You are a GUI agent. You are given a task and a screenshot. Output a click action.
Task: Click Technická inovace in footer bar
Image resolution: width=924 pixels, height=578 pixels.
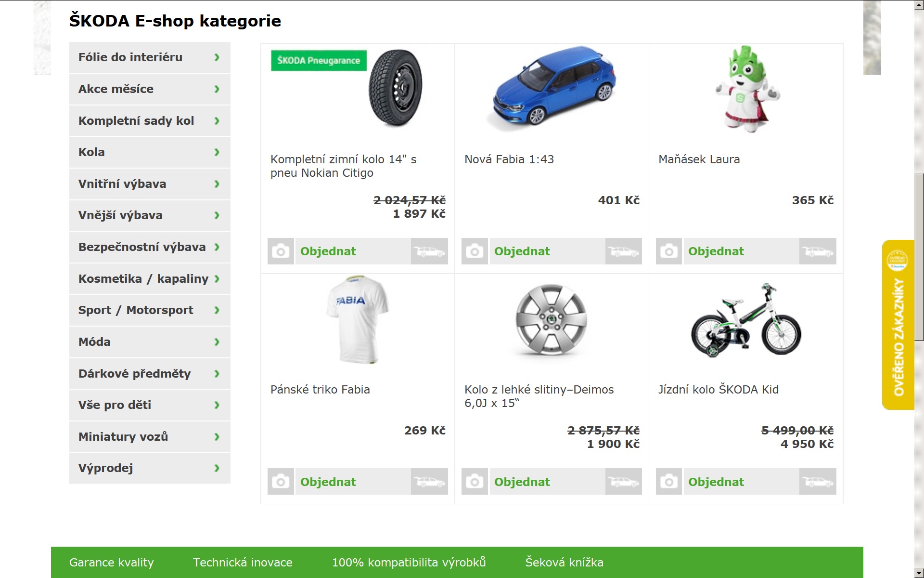click(243, 563)
